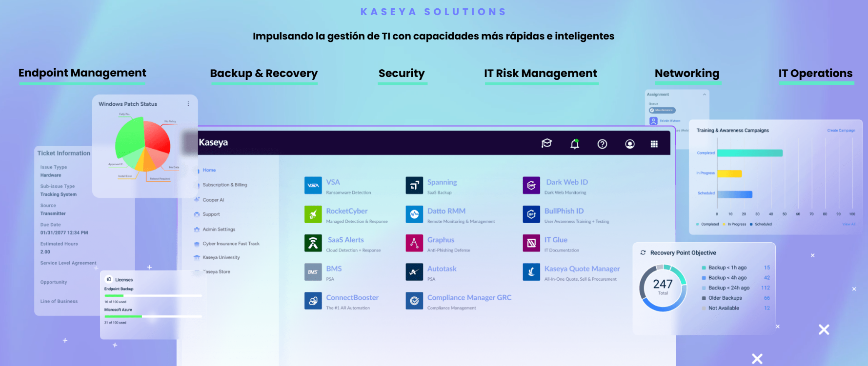This screenshot has height=366, width=868.
Task: Select the IT Glue icon
Action: tap(531, 243)
